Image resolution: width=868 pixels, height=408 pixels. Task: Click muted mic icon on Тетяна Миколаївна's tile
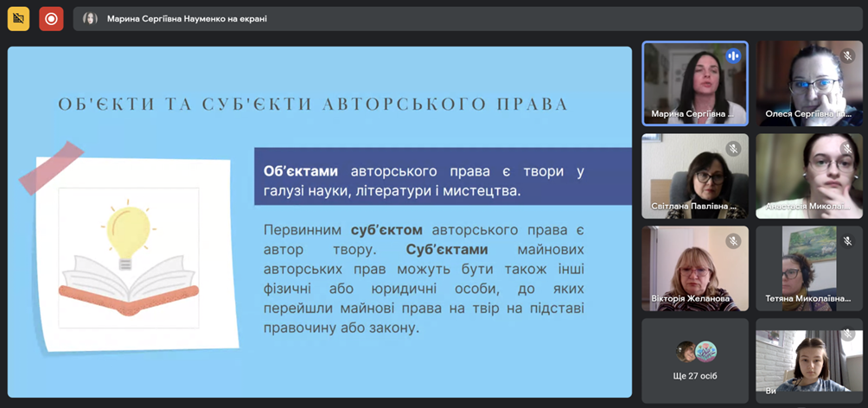click(847, 240)
